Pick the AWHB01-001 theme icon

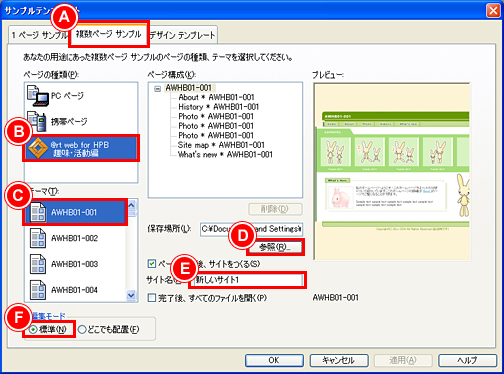pos(38,212)
